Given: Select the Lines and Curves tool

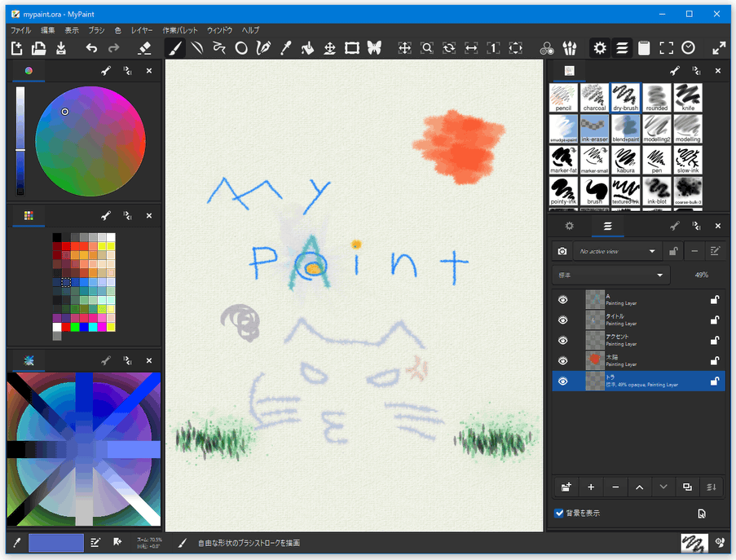Looking at the screenshot, I should tap(197, 48).
